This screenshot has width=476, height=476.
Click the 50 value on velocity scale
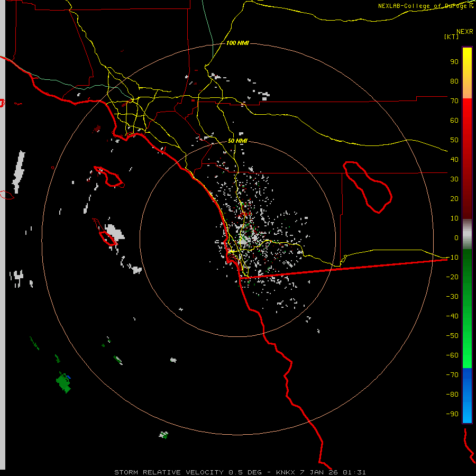point(454,140)
